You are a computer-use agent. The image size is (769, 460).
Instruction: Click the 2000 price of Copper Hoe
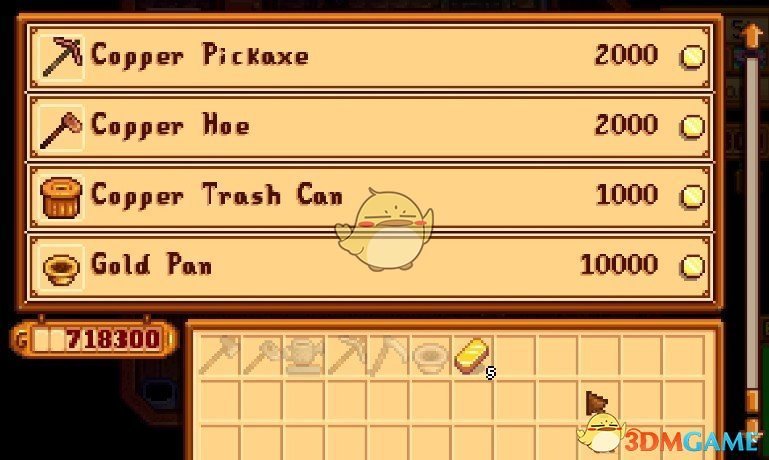click(626, 124)
